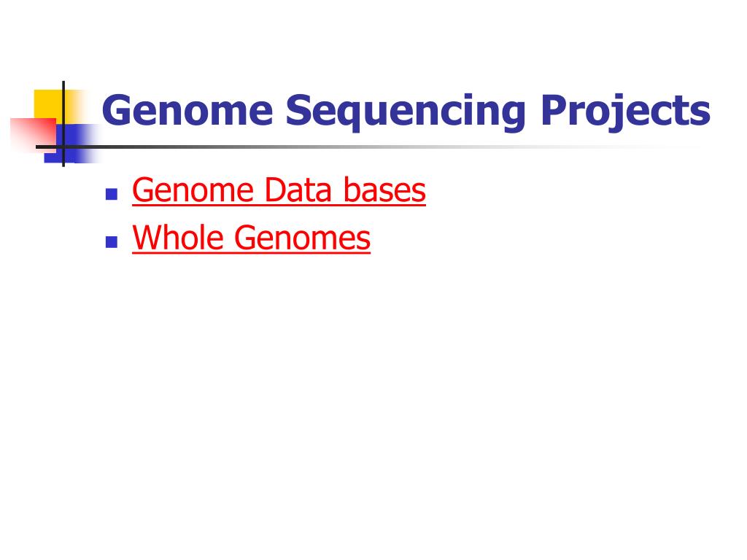Open the Genome Data bases link
The height and width of the screenshot is (560, 747).
point(279,190)
